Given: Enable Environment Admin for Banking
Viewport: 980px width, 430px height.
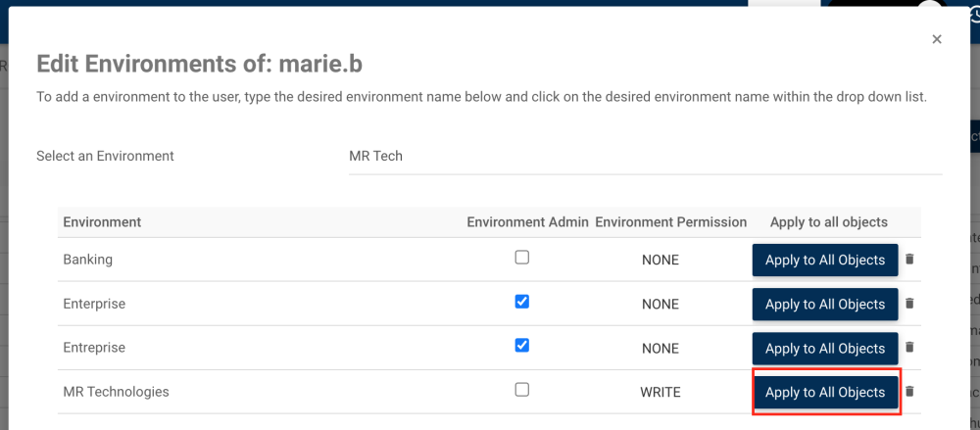Looking at the screenshot, I should click(x=522, y=258).
